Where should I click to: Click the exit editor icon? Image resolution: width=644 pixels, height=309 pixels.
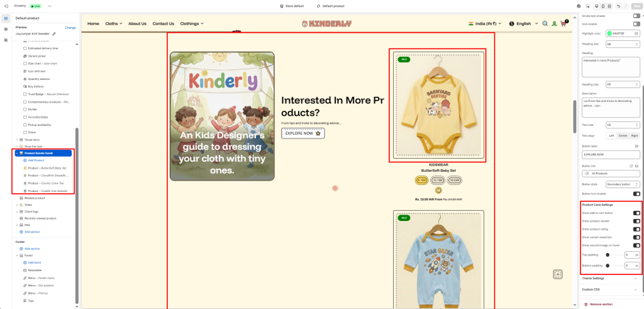6,6
